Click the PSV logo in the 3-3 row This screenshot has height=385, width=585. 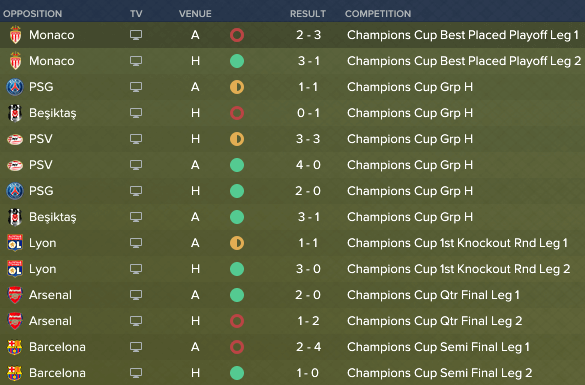[x=15, y=139]
